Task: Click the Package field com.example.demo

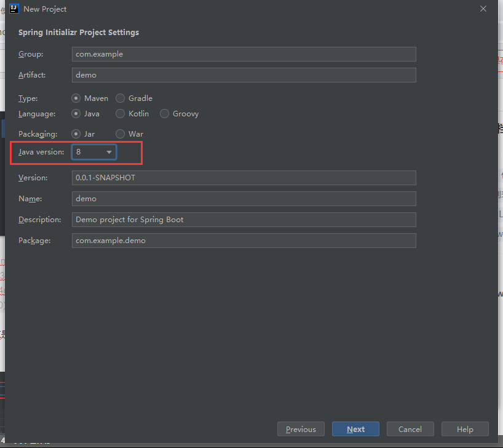Action: coord(244,241)
